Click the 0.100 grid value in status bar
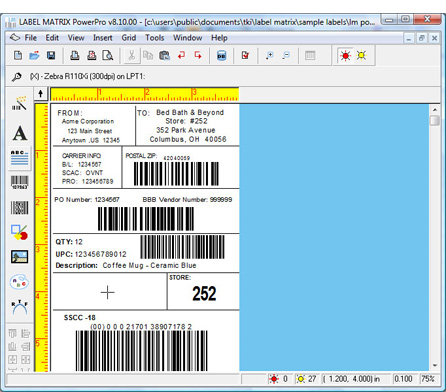This screenshot has width=446, height=392. coord(403,379)
